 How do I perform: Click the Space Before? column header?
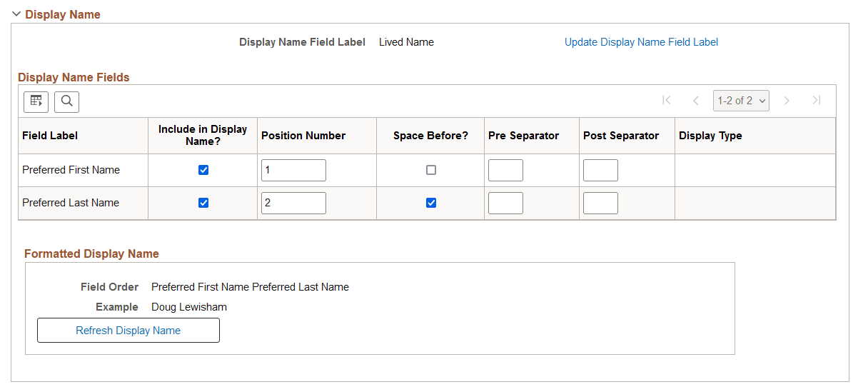coord(430,136)
